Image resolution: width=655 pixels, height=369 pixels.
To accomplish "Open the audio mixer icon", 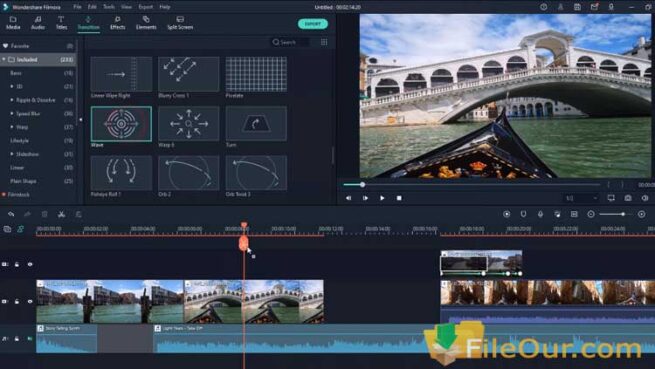I will pos(557,214).
